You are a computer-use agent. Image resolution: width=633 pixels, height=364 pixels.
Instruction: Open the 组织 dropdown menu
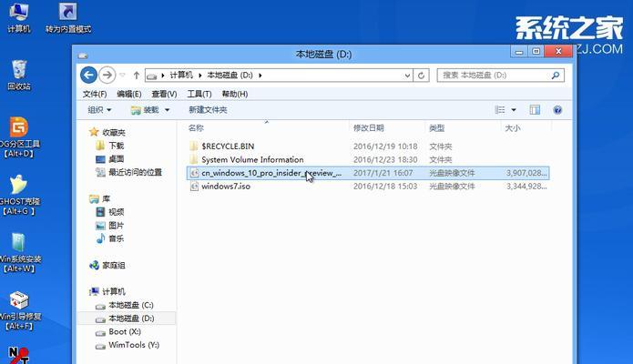coord(99,110)
